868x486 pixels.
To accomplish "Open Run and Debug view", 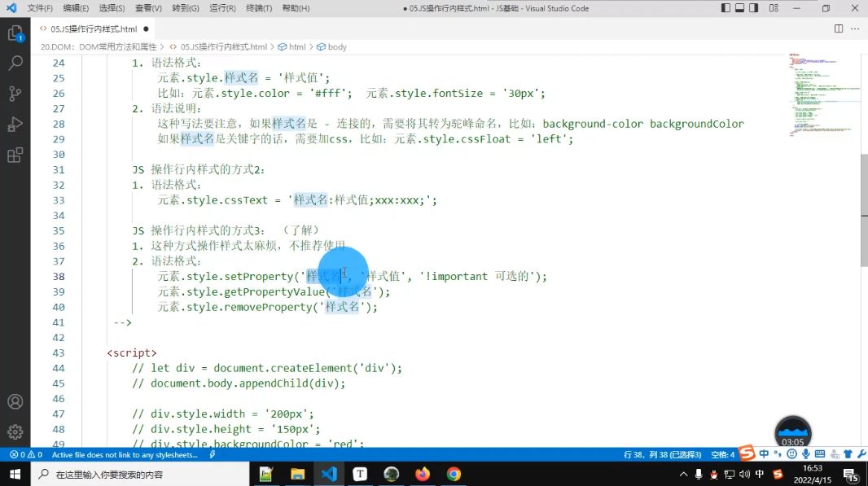I will [15, 124].
